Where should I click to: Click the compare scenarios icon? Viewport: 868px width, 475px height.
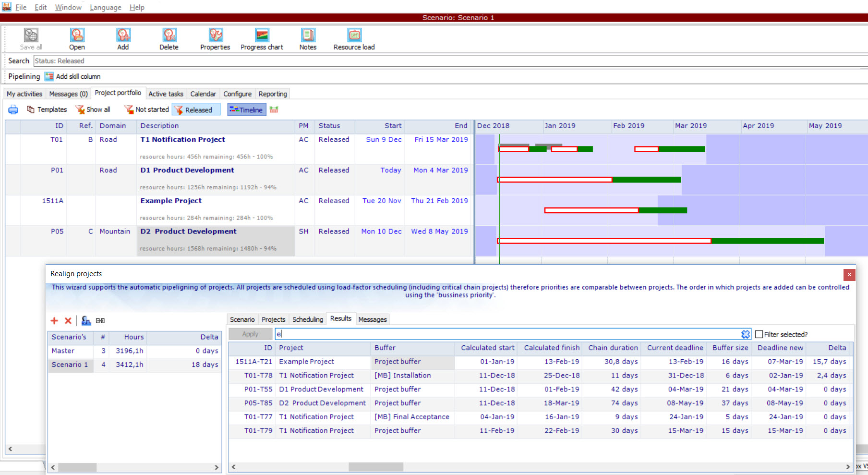click(100, 321)
